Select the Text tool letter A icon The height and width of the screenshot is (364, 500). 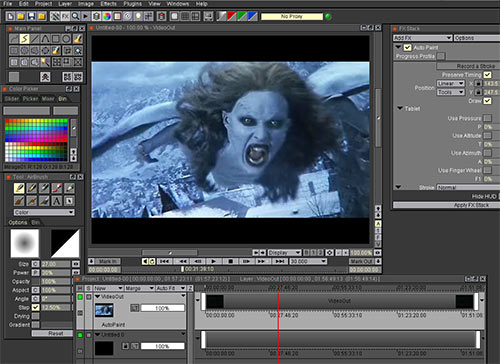57,201
